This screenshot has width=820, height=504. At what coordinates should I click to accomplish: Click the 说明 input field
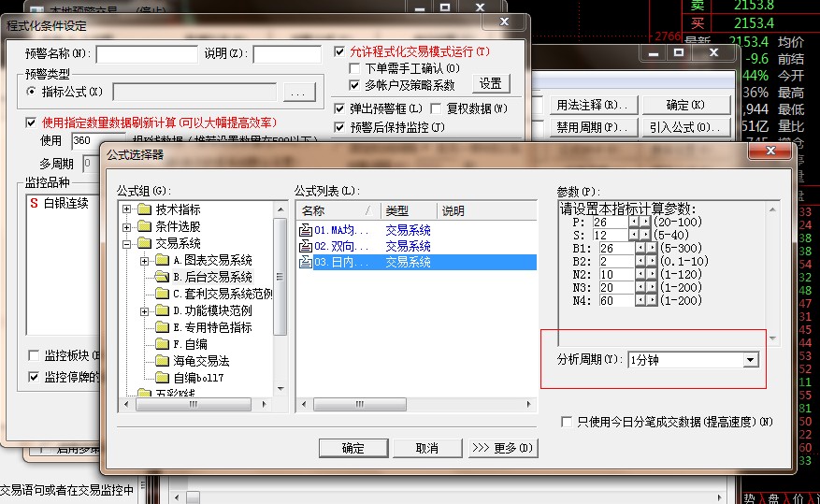click(287, 54)
